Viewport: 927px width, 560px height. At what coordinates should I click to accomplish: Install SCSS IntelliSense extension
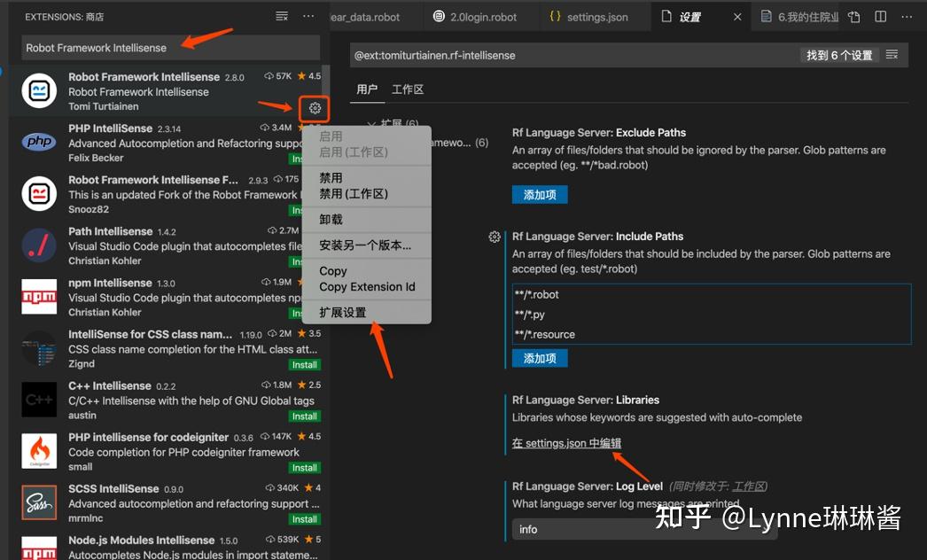(x=305, y=519)
